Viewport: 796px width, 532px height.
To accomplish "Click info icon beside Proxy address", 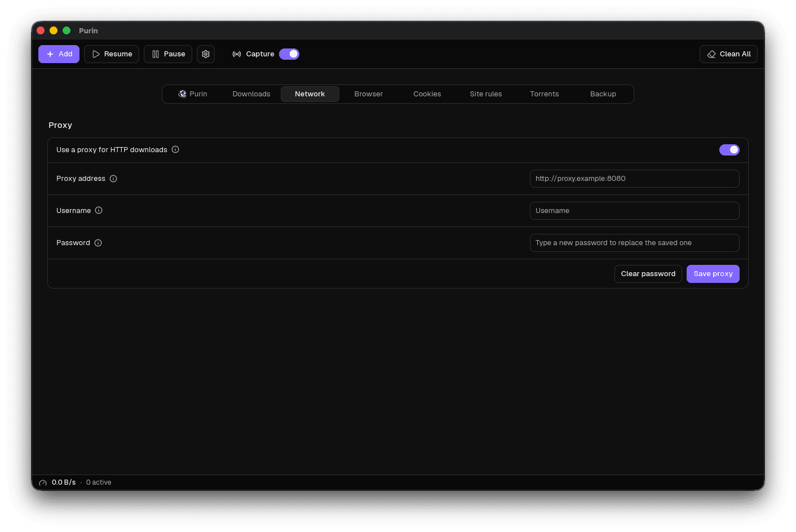I will pyautogui.click(x=113, y=179).
